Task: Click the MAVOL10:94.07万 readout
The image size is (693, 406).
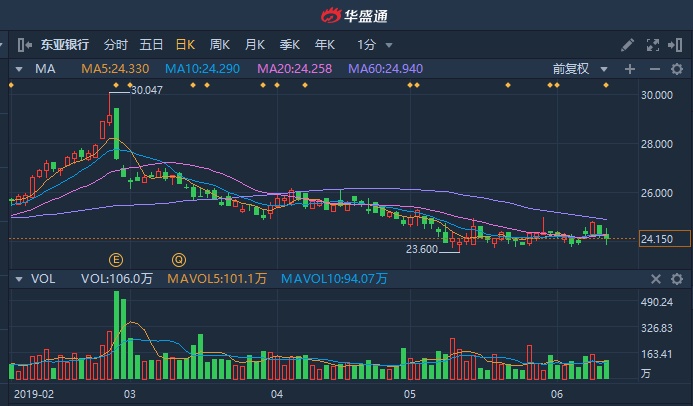Action: (334, 279)
